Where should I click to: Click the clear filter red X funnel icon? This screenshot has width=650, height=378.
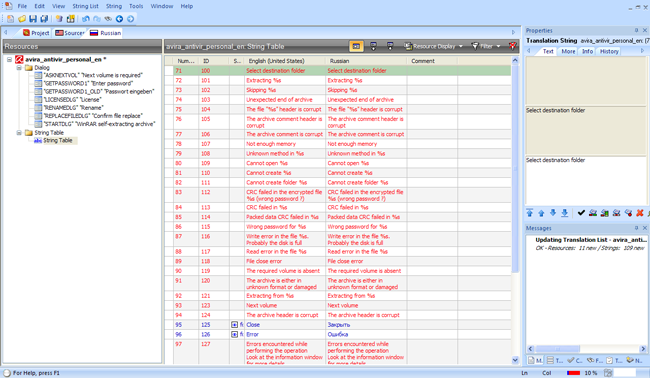click(513, 46)
